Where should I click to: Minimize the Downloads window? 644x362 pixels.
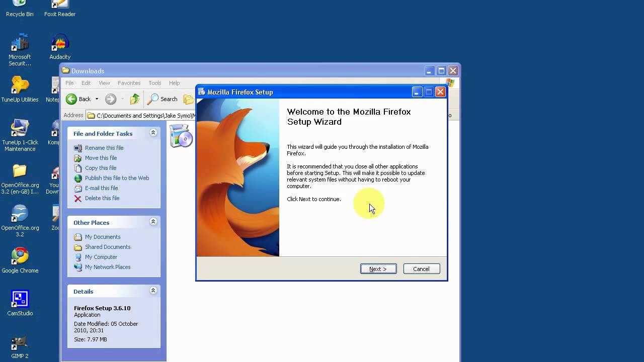429,71
